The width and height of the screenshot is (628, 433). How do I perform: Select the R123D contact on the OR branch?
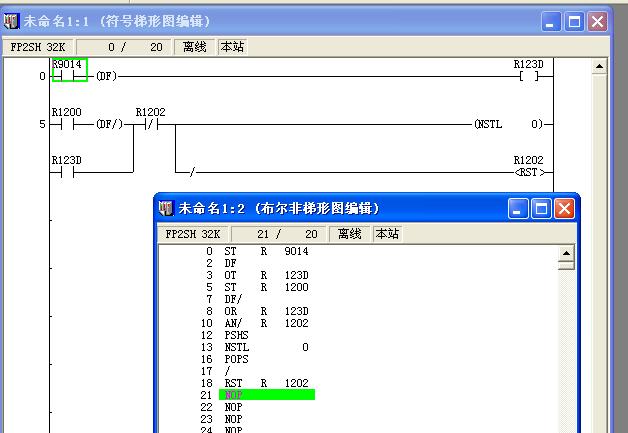(66, 167)
